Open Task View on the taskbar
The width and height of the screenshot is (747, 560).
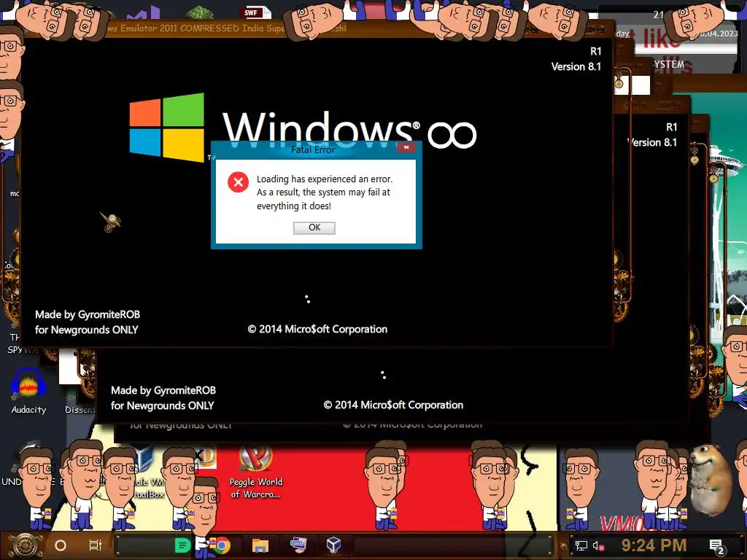(96, 545)
